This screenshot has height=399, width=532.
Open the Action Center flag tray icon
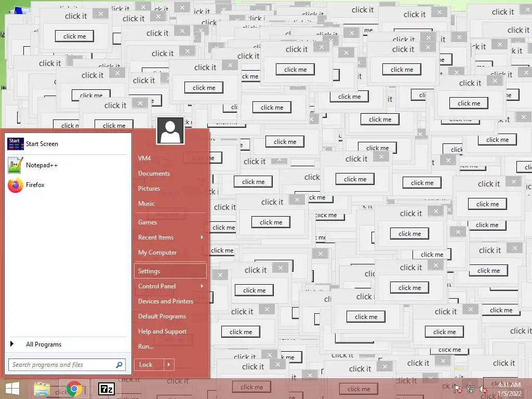[x=458, y=389]
